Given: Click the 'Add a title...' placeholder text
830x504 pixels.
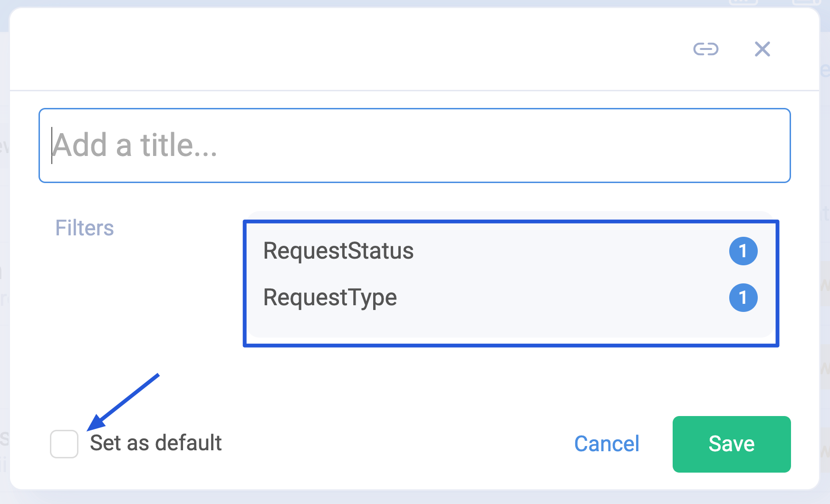Looking at the screenshot, I should pos(135,145).
